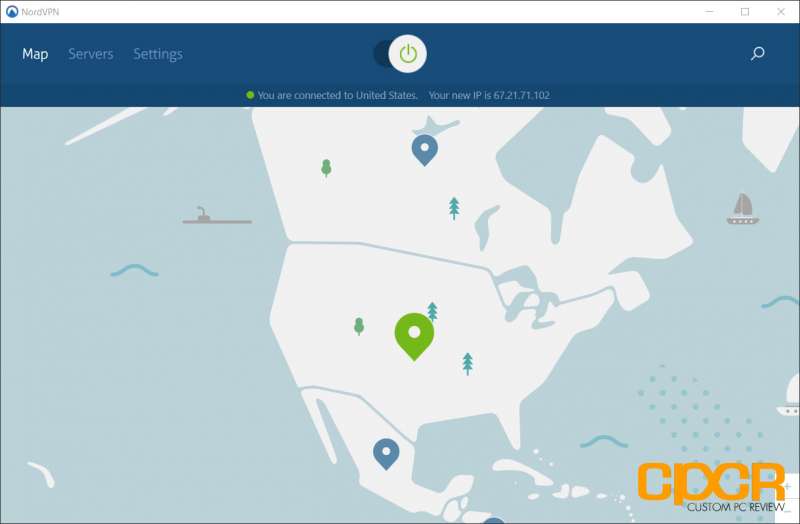Select the Mexico map pin
The image size is (800, 524).
coord(386,454)
